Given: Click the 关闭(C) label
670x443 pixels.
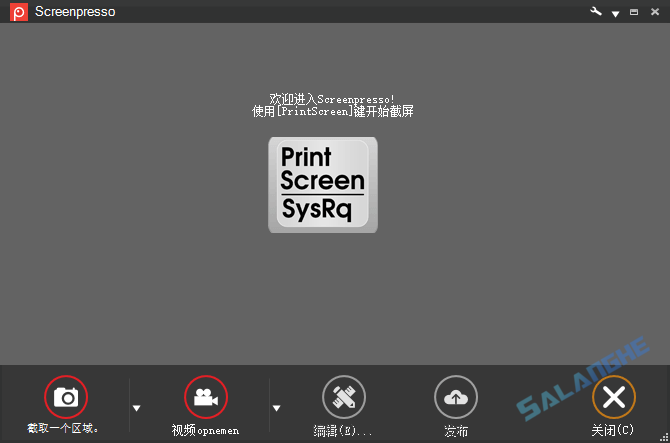Looking at the screenshot, I should 613,430.
